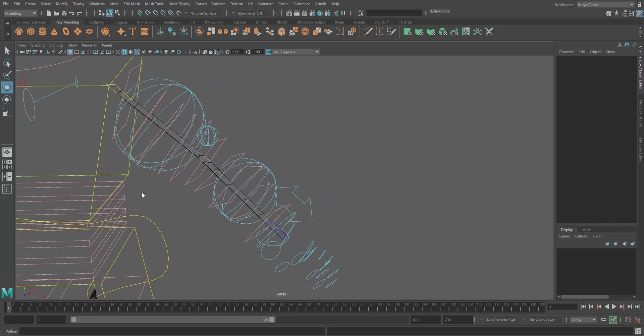Image resolution: width=644 pixels, height=336 pixels.
Task: Select the Scale tool in the toolbox
Action: point(6,112)
